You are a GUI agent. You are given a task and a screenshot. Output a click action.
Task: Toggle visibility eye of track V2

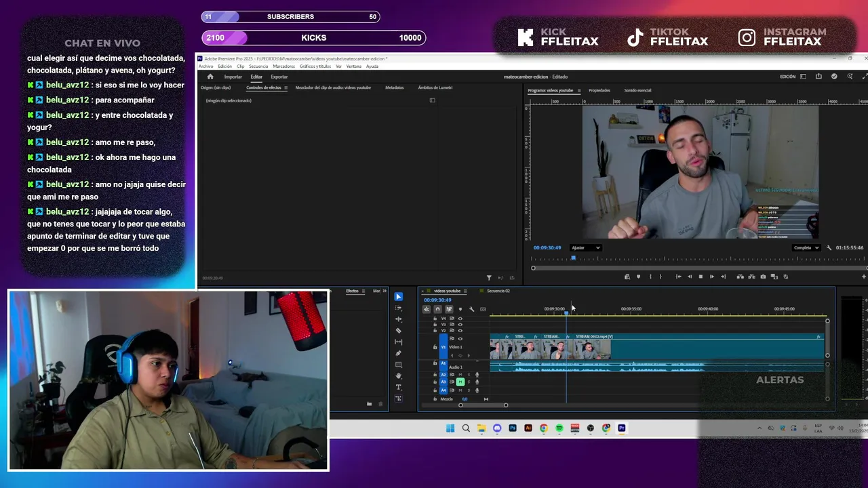(x=460, y=330)
